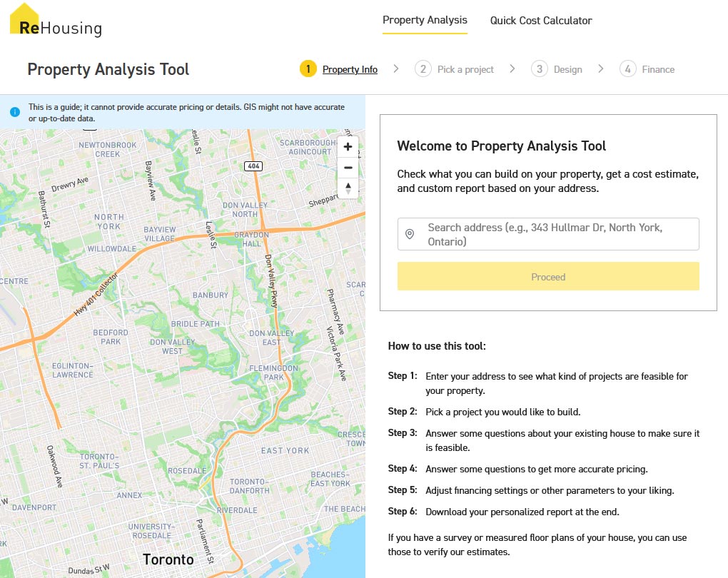The image size is (728, 578).
Task: Select the Property Info step
Action: (350, 69)
